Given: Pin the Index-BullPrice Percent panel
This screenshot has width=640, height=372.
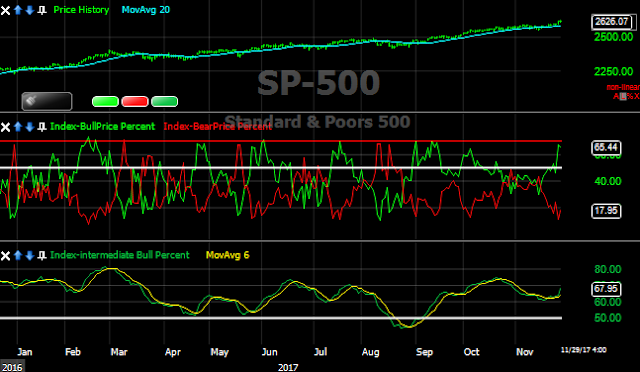Looking at the screenshot, I should [42, 127].
